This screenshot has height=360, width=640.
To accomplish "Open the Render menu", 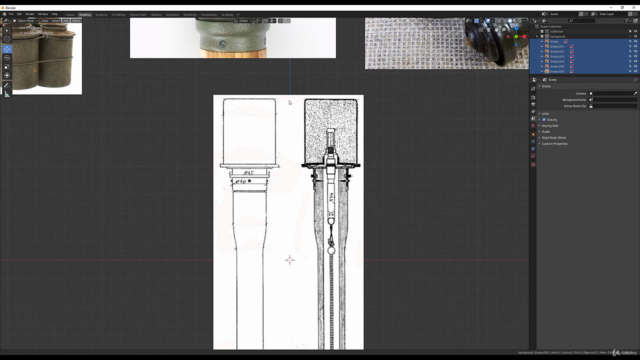I will click(30, 14).
